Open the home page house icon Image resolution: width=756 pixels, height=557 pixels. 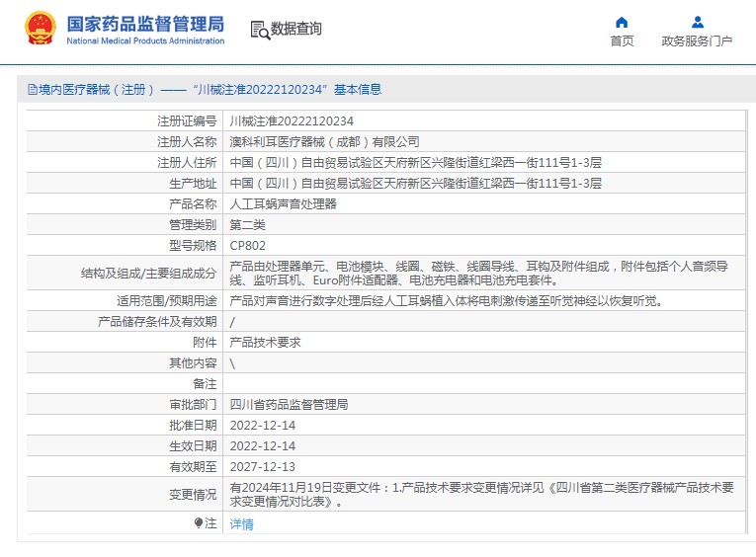point(622,22)
